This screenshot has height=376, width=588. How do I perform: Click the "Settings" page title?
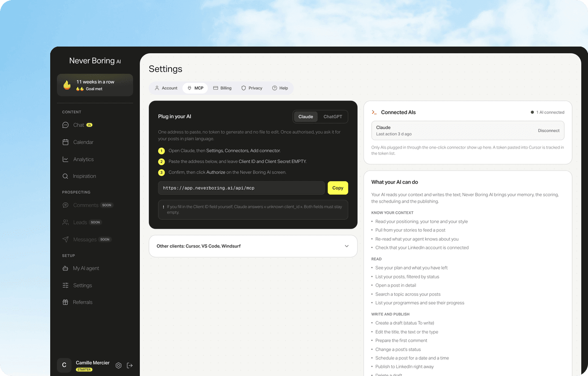[165, 69]
